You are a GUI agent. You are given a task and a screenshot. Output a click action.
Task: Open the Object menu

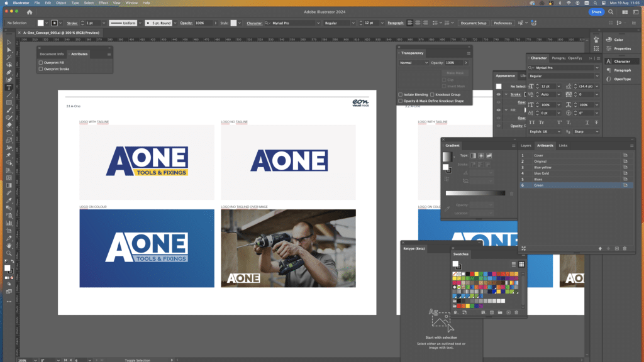pos(61,3)
